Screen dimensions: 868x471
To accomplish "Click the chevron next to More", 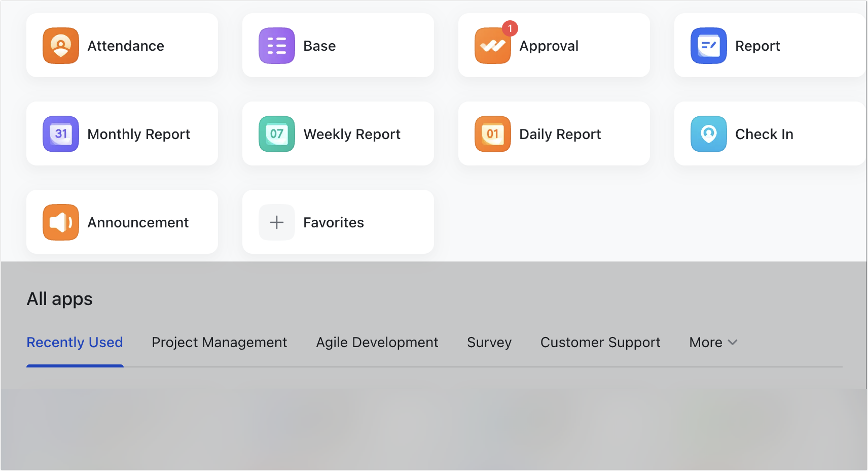I will 732,343.
